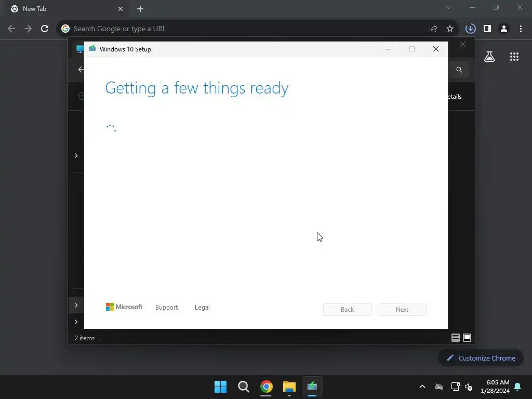Image resolution: width=532 pixels, height=399 pixels.
Task: Show hidden tray icons chevron
Action: 422,387
